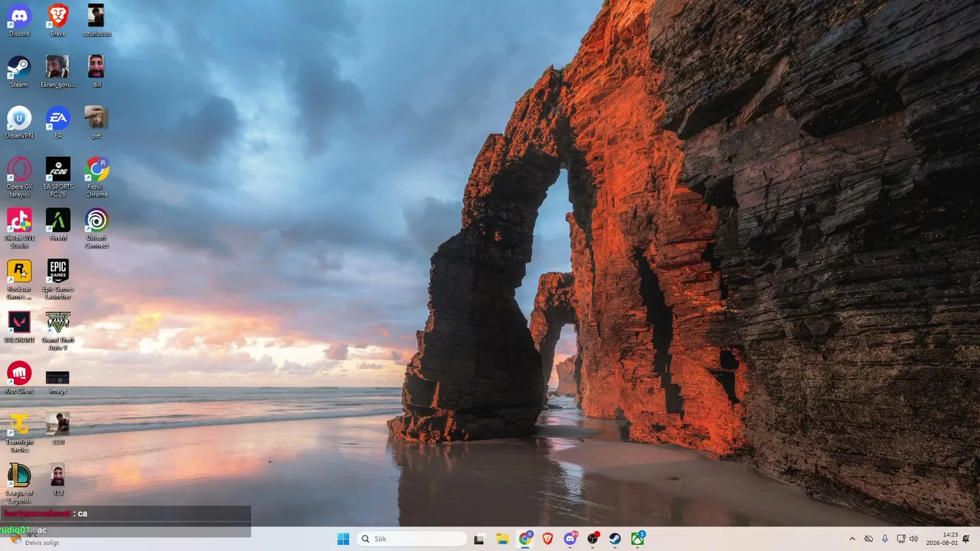Select the Rockstar Games desktop shortcut

coord(19,279)
